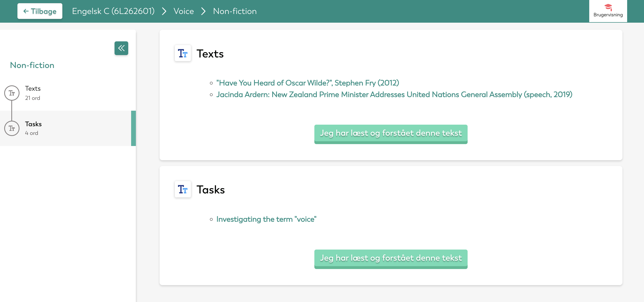The height and width of the screenshot is (302, 644).
Task: Select Texts 21 ord sidebar item
Action: pyautogui.click(x=33, y=93)
